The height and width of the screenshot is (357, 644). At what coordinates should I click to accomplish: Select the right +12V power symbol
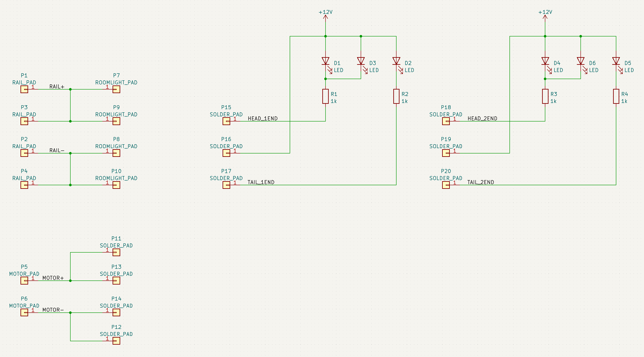545,17
